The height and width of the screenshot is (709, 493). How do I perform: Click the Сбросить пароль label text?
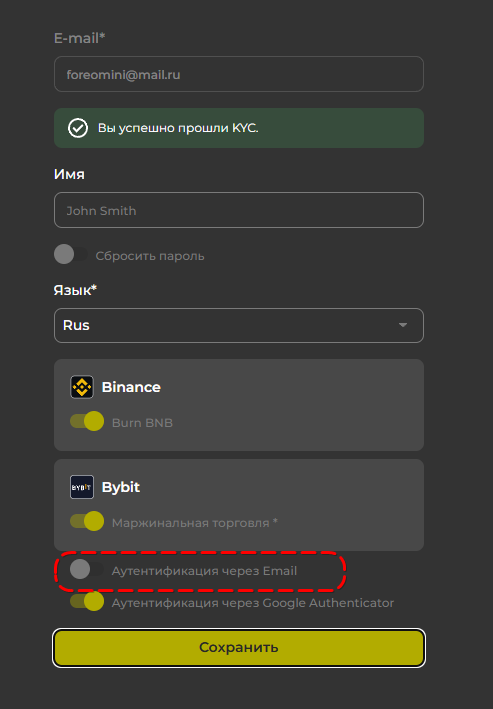[x=150, y=256]
